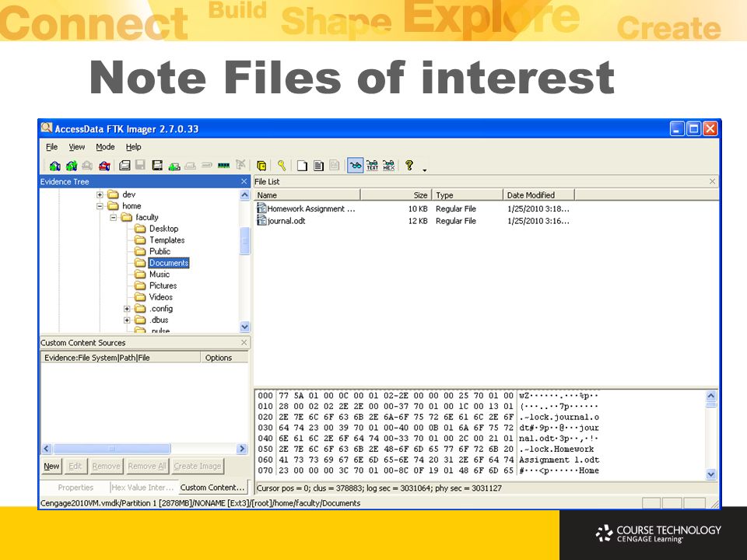The width and height of the screenshot is (747, 560).
Task: Select the Pictures folder in the tree
Action: [x=163, y=285]
